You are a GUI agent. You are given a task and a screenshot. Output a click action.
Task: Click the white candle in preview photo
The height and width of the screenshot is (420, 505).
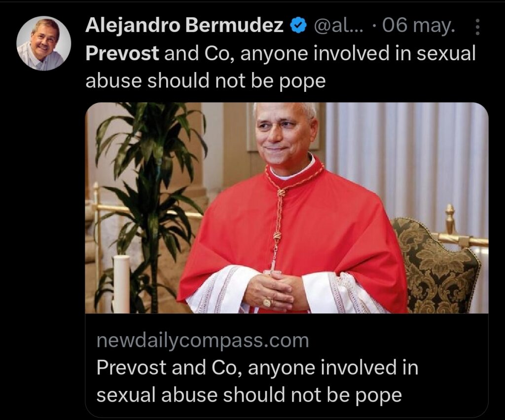121,284
